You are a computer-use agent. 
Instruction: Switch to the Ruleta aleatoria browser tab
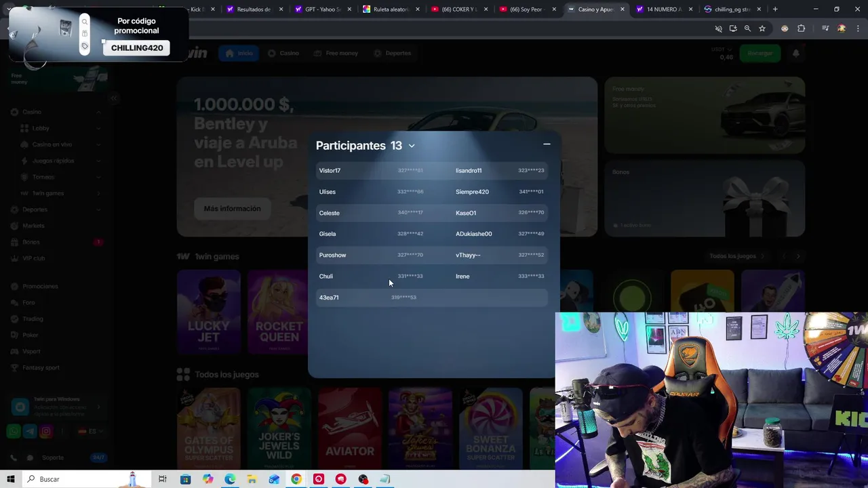click(391, 9)
